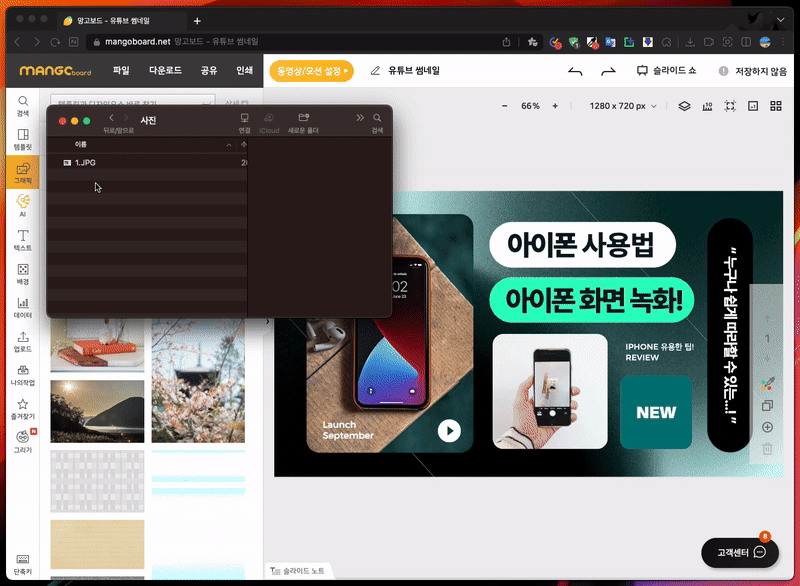This screenshot has width=800, height=586.
Task: Open the 데이터 data chart sidebar icon
Action: click(x=22, y=308)
